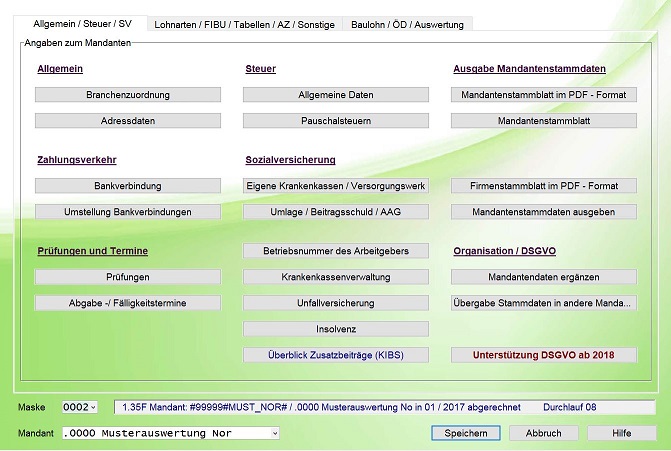The image size is (671, 451).
Task: Open Pauschalsteuern under Steuer
Action: [336, 121]
